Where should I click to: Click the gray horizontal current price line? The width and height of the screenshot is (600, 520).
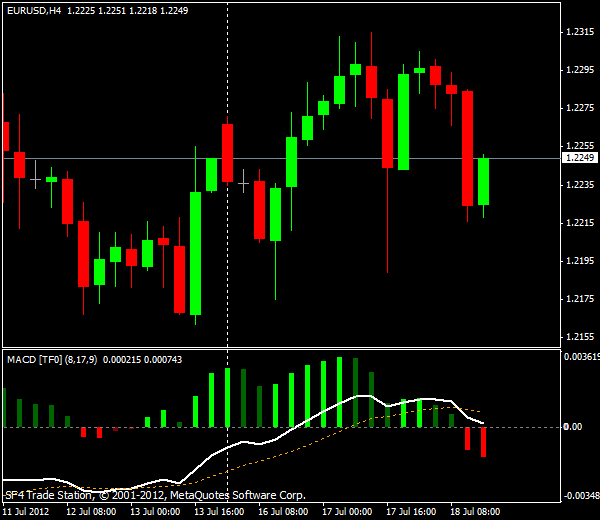point(281,158)
